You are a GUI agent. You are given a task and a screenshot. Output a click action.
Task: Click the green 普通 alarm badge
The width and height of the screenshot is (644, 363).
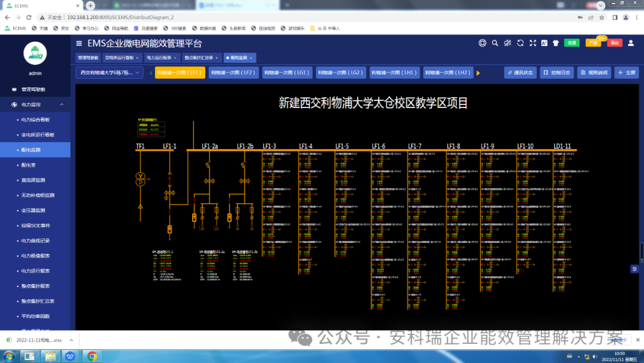click(572, 43)
